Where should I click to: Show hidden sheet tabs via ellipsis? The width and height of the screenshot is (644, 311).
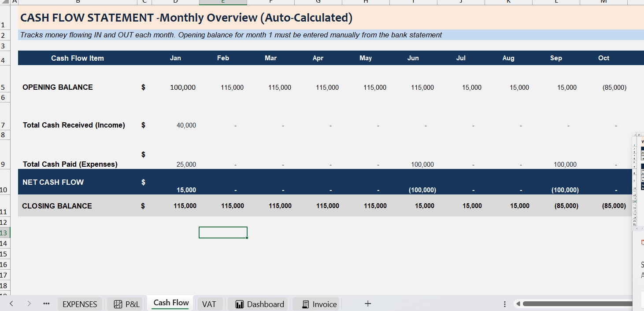(46, 304)
